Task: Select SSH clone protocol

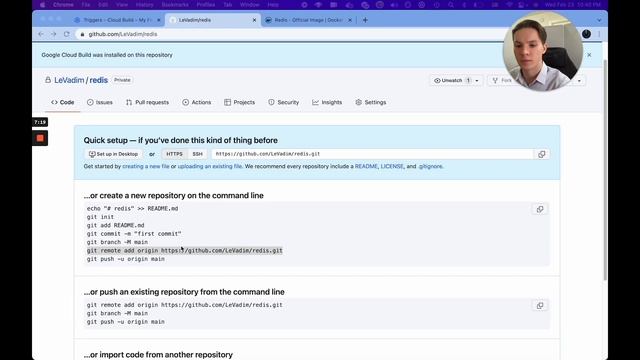Action: [x=198, y=154]
